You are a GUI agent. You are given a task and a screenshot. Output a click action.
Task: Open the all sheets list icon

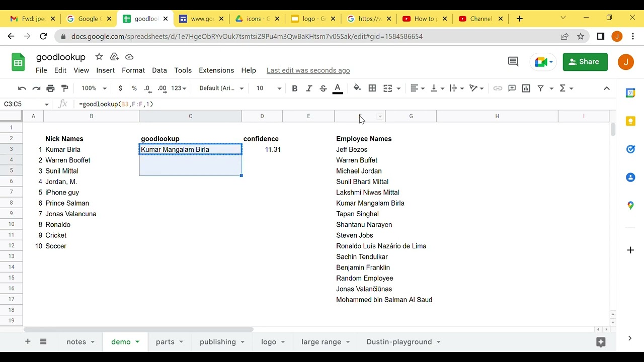coord(43,341)
